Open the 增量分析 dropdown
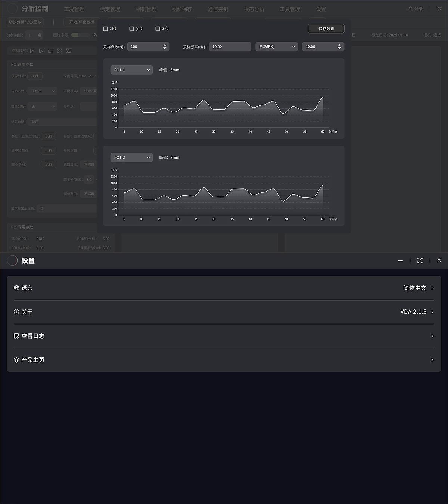Image resolution: width=448 pixels, height=504 pixels. click(x=43, y=106)
